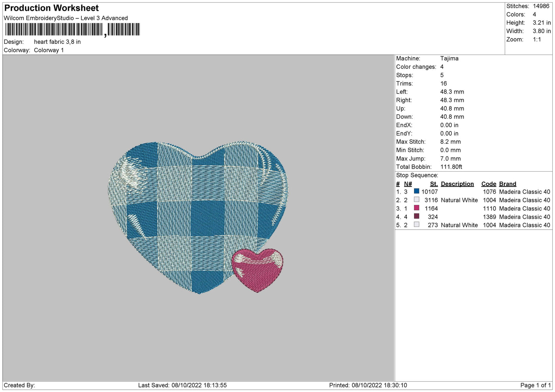Click 'Madeira Classic 40' in stop row 4
The width and height of the screenshot is (555, 392).
[525, 217]
